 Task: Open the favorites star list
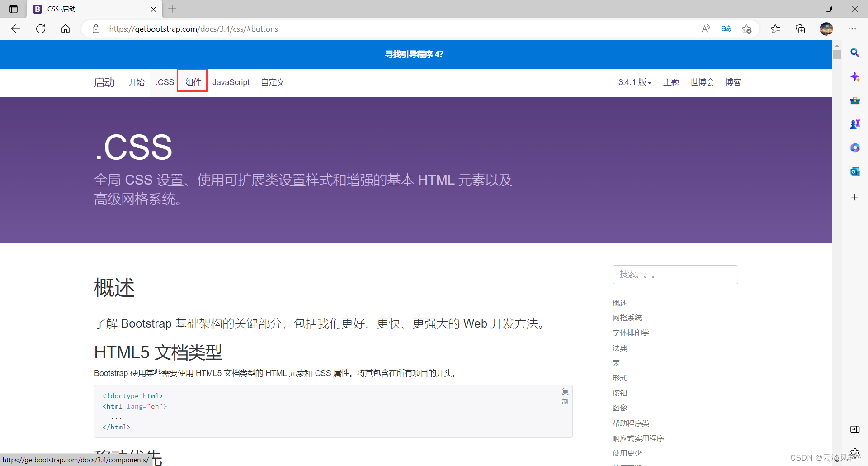[x=775, y=29]
